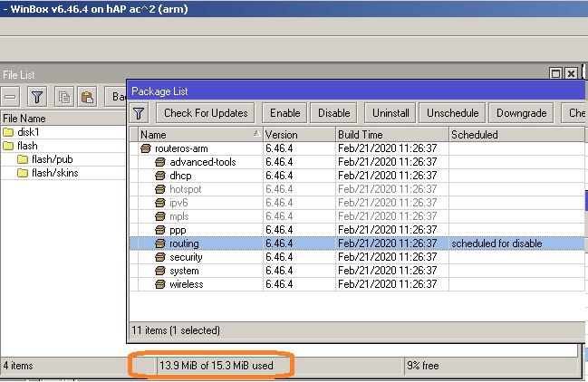Click the 'flash/pub' file name

coord(53,159)
